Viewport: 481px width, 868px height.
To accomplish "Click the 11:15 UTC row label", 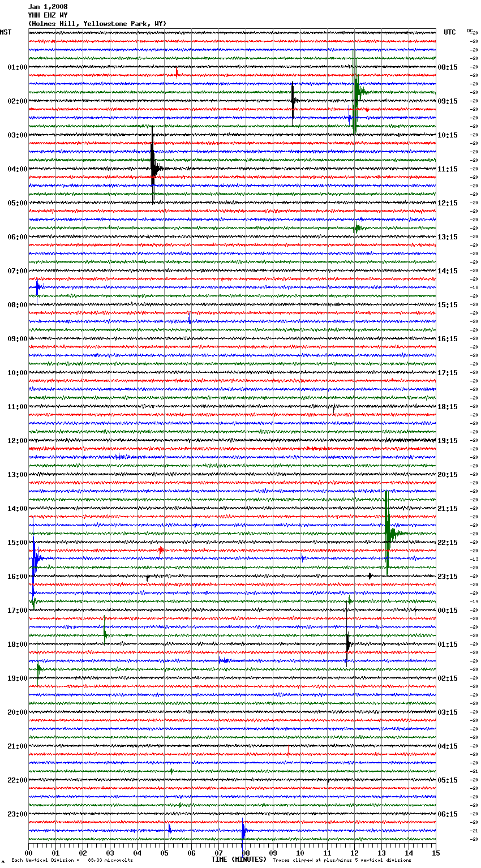I will coord(448,169).
